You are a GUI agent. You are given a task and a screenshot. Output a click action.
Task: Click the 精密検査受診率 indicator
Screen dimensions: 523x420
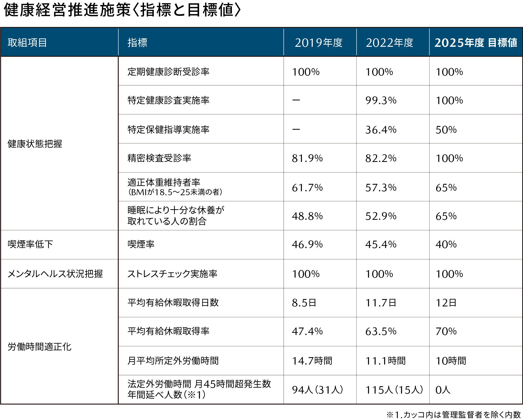[159, 158]
